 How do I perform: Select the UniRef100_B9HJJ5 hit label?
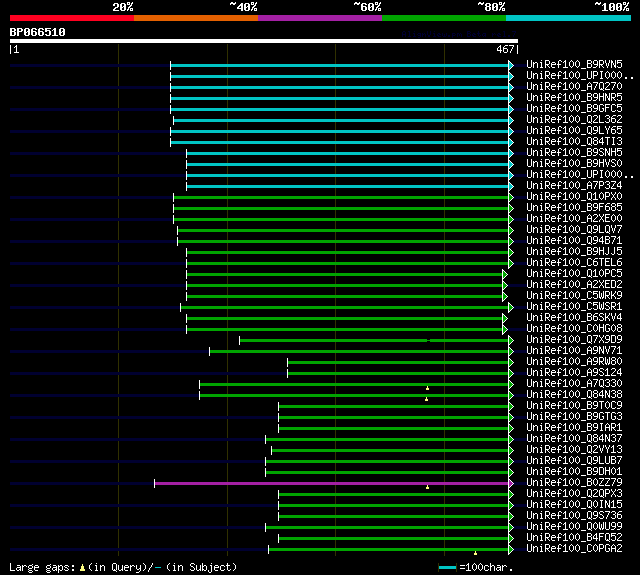[x=574, y=252]
